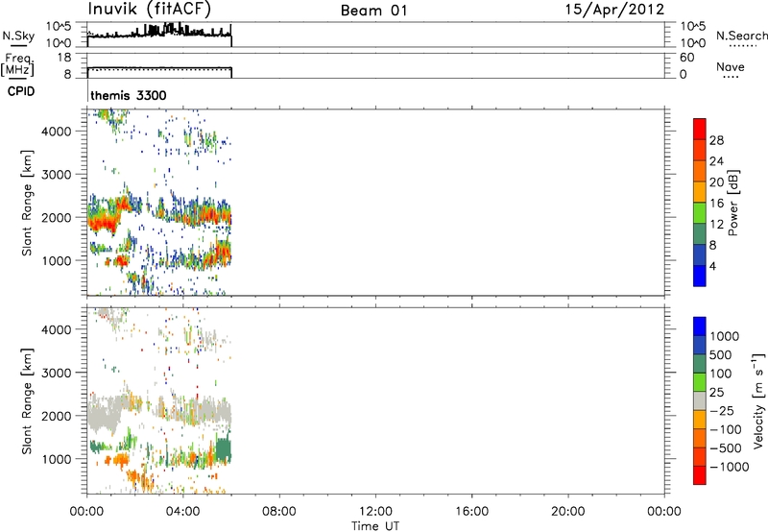Select the "themis 3300" CPID text
This screenshot has width=768, height=532.
click(129, 95)
